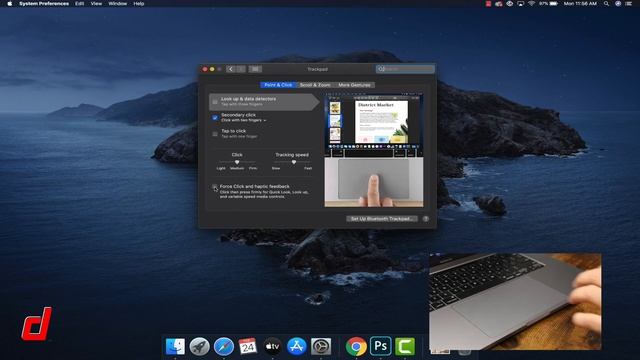
Task: Open Wi-Fi status menu
Action: tap(531, 4)
